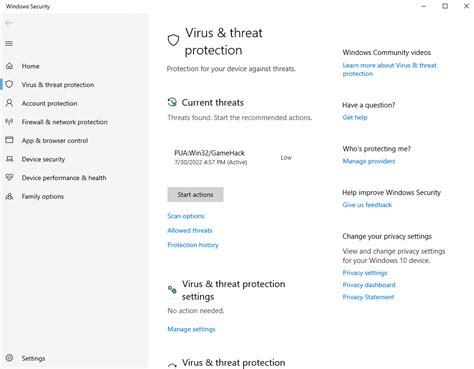Click Manage settings link
Image resolution: width=474 pixels, height=369 pixels.
(x=191, y=329)
